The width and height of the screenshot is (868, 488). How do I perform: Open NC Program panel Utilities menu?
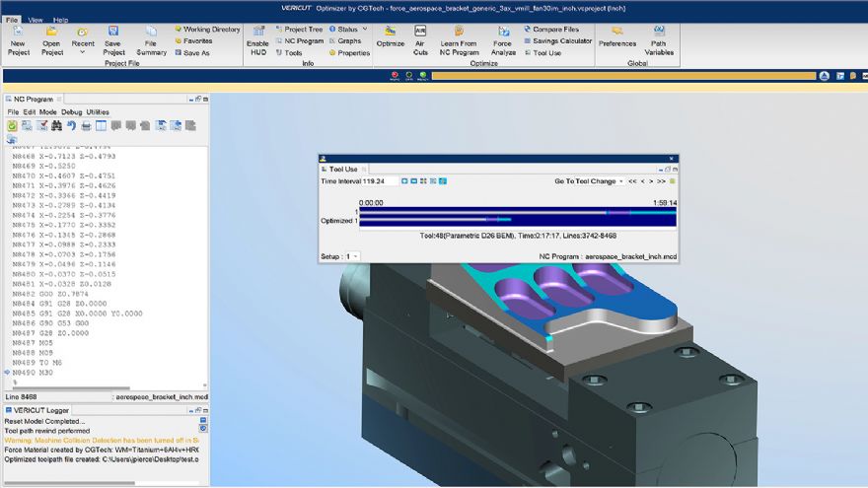click(98, 112)
